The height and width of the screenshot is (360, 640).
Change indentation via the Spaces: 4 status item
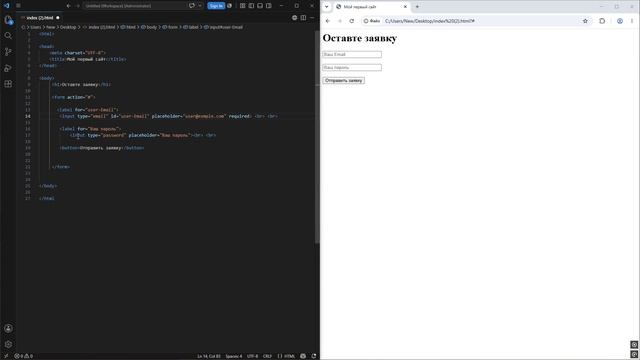click(x=233, y=356)
